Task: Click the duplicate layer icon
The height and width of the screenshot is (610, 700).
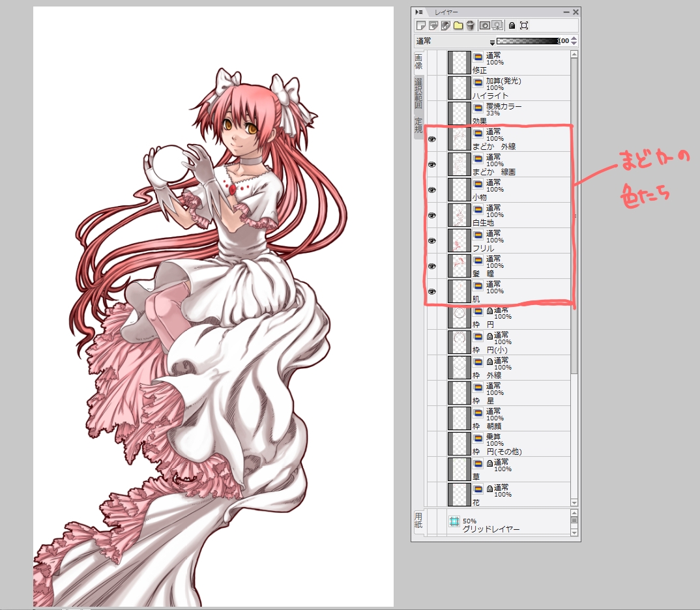Action: pyautogui.click(x=433, y=25)
